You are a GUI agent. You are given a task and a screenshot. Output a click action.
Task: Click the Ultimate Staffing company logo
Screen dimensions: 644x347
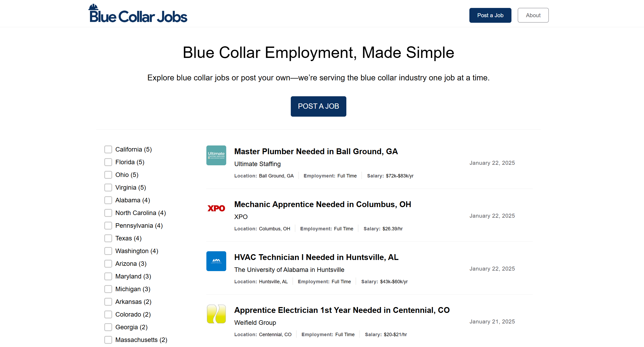tap(216, 155)
